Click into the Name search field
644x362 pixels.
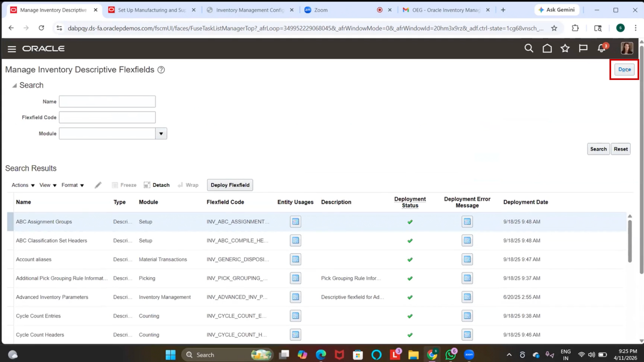pos(107,102)
